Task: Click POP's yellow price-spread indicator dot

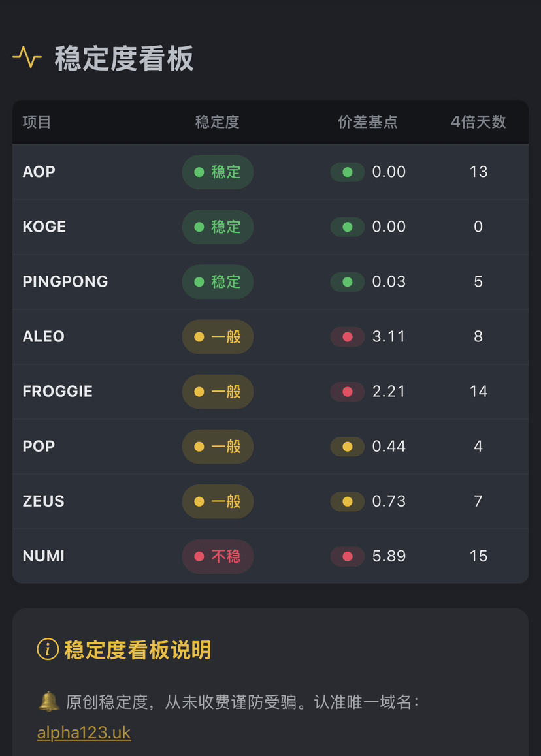Action: point(348,447)
